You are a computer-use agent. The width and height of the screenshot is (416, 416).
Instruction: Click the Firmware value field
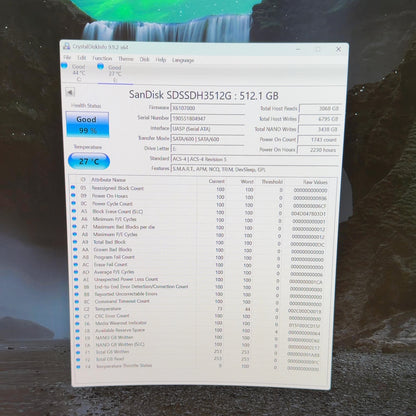(x=208, y=108)
